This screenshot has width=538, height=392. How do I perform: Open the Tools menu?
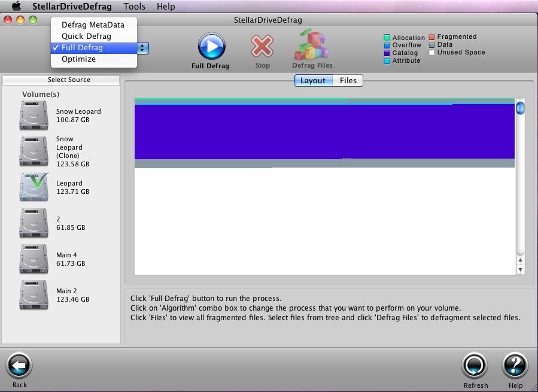click(x=135, y=6)
